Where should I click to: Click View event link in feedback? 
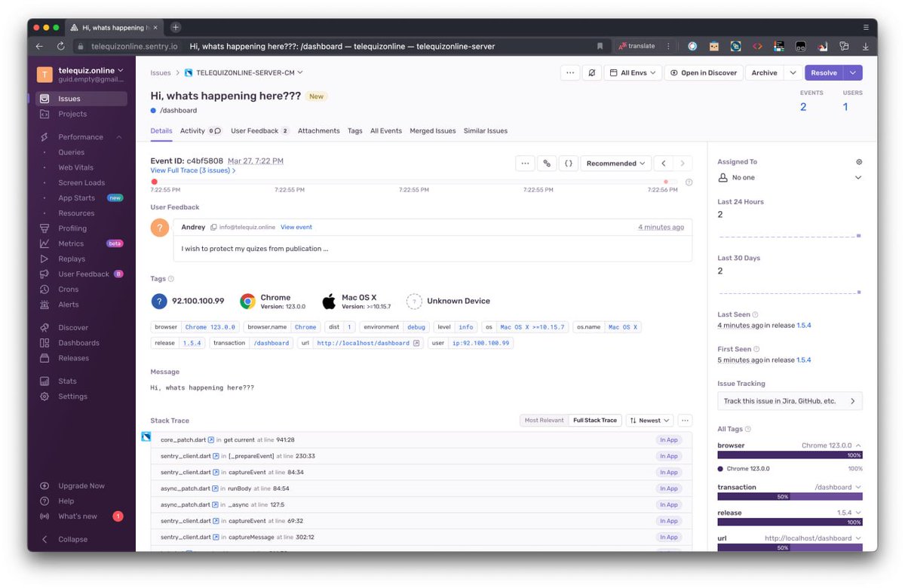(296, 228)
